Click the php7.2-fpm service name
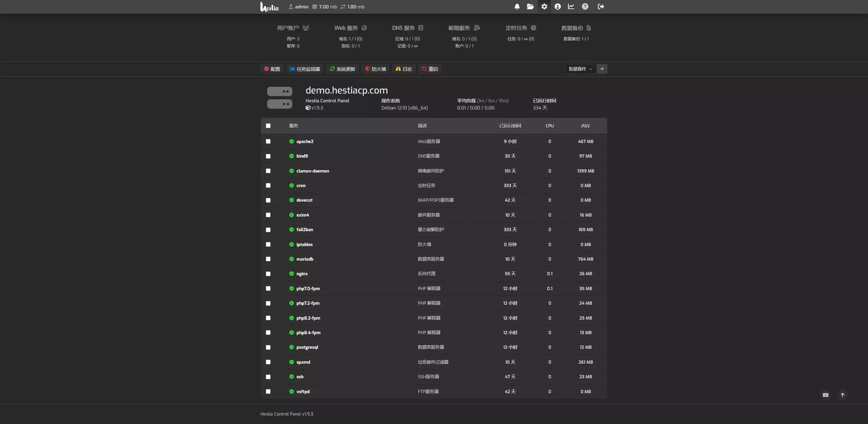 308,303
